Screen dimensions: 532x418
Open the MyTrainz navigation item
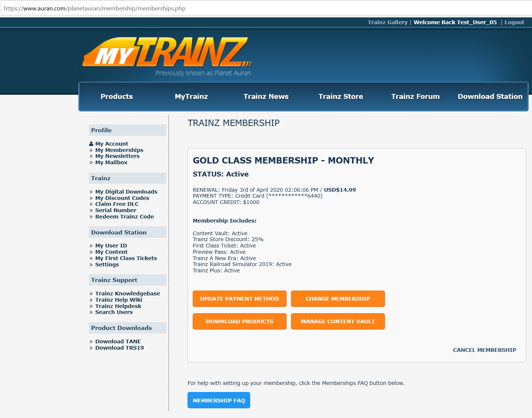(x=191, y=97)
